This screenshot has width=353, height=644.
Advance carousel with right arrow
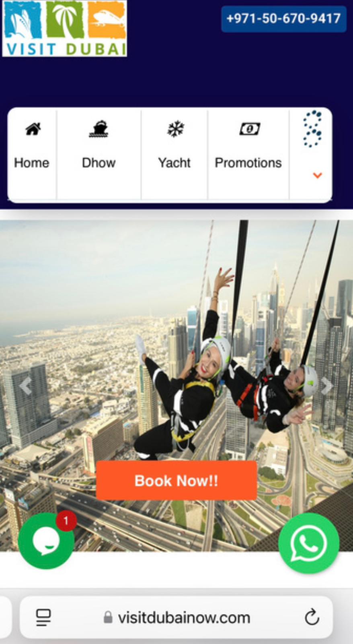click(x=327, y=386)
